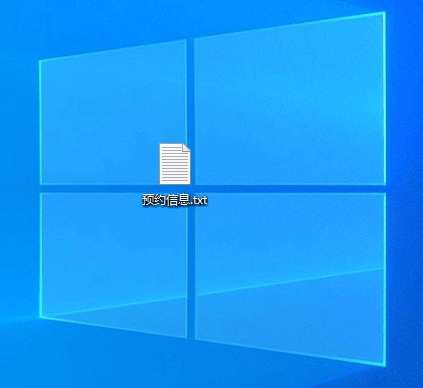Click the upper-right pane of the Windows logo wallpaper
The image size is (423, 388).
(290, 100)
